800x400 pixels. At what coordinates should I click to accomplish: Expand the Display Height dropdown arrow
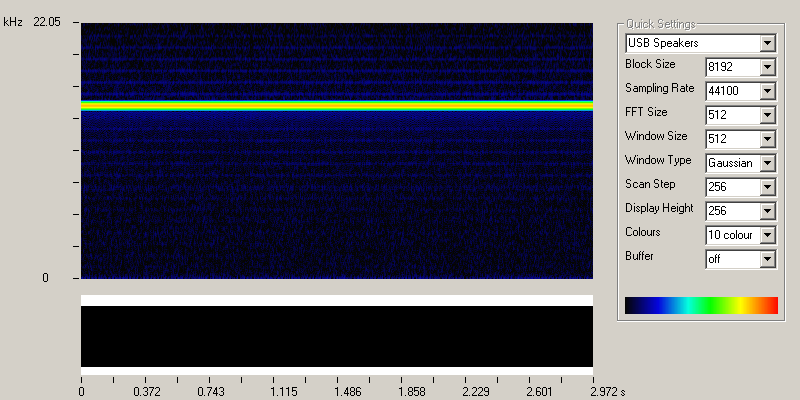pyautogui.click(x=767, y=211)
